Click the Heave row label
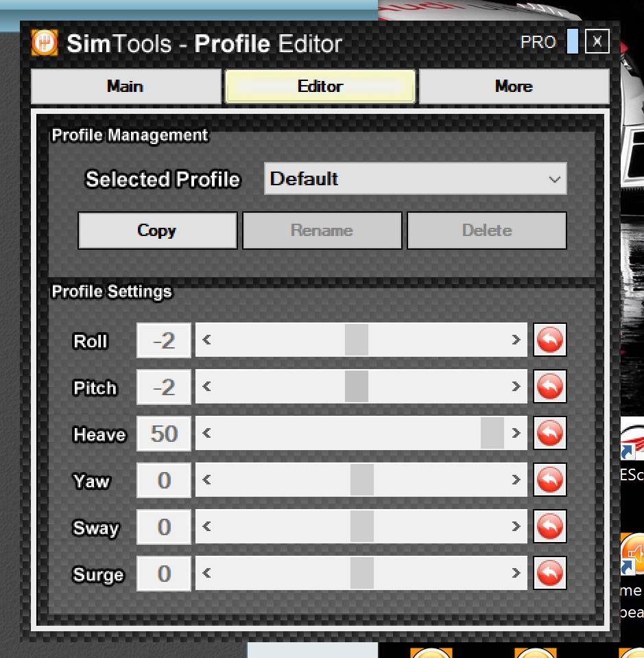This screenshot has width=644, height=658. [99, 434]
